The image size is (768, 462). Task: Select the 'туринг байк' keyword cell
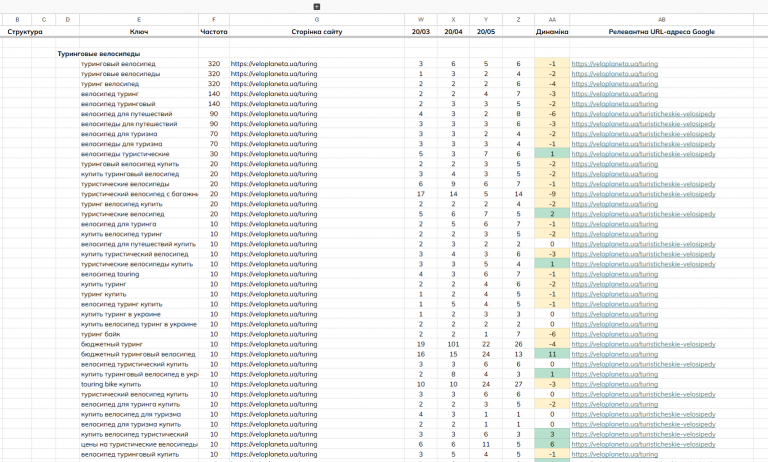click(139, 334)
